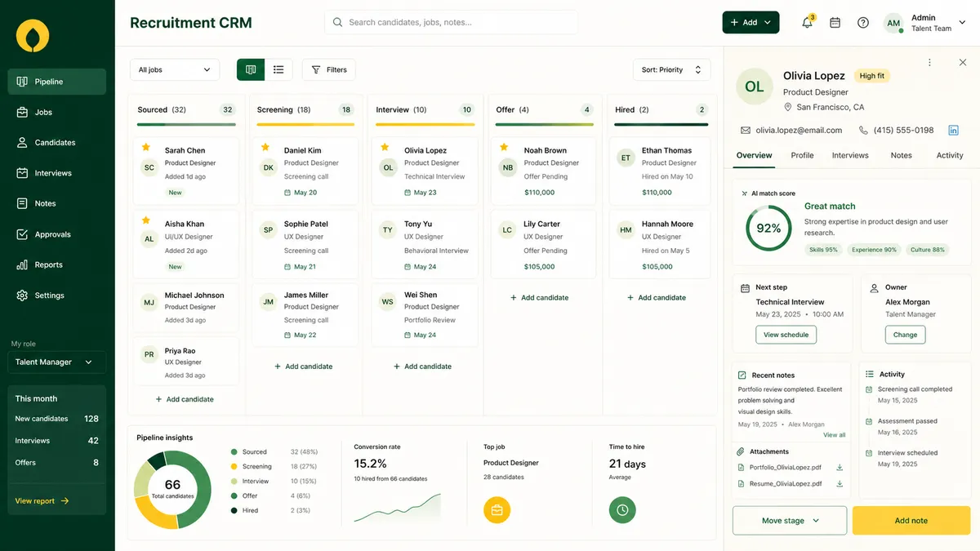Open the All jobs dropdown
Screen dimensions: 980x551
click(x=175, y=70)
